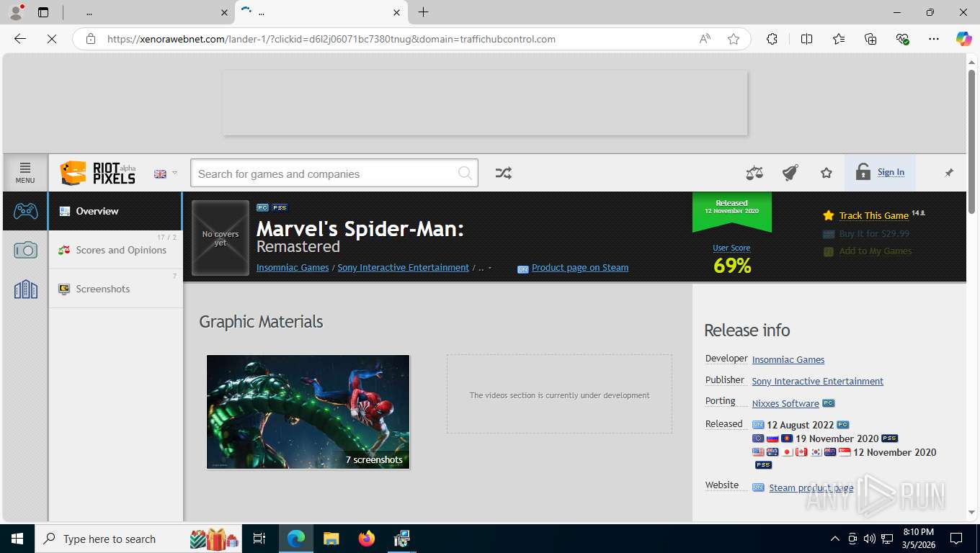Image resolution: width=980 pixels, height=553 pixels.
Task: Open Insomniac Games in Release info
Action: [788, 359]
